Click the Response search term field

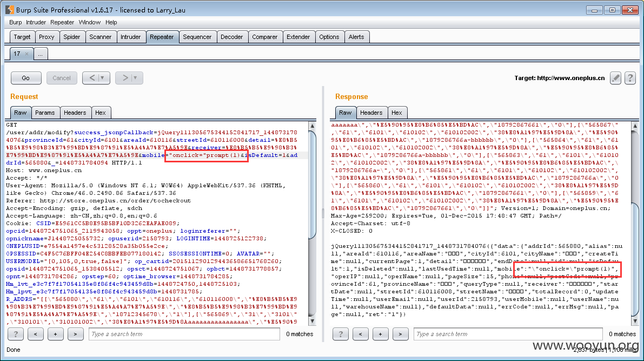click(508, 334)
